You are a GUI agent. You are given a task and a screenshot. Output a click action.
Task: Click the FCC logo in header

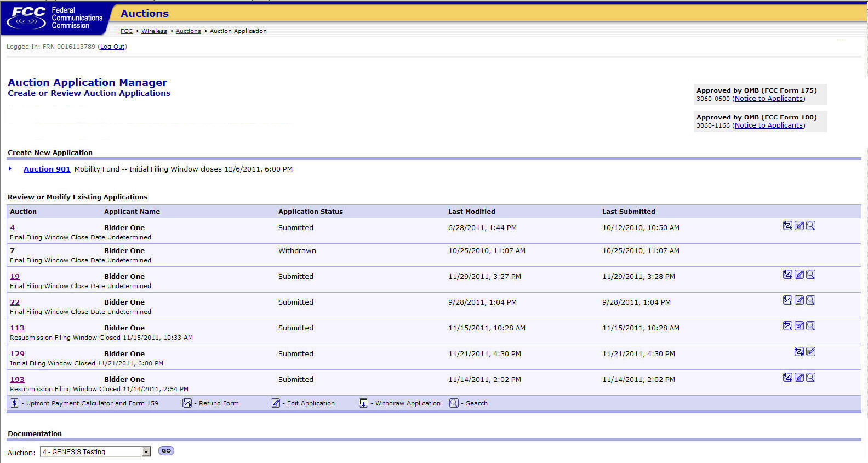click(x=28, y=18)
